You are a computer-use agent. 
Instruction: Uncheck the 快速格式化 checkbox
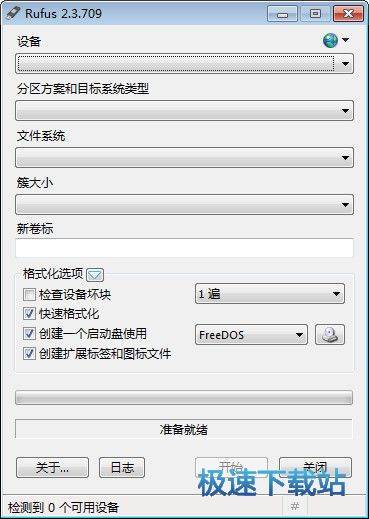(29, 314)
